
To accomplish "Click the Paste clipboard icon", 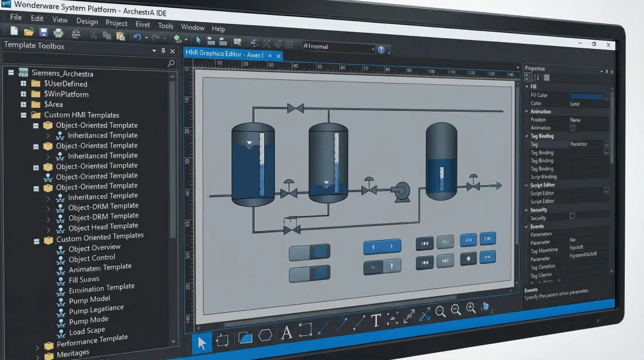I will 119,36.
